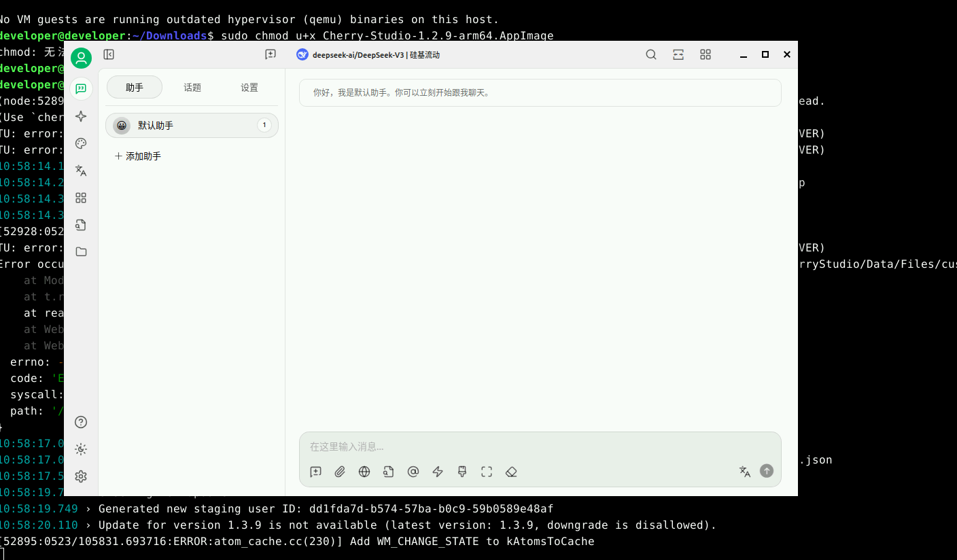Open the mini apps grid sidebar icon

pyautogui.click(x=81, y=198)
